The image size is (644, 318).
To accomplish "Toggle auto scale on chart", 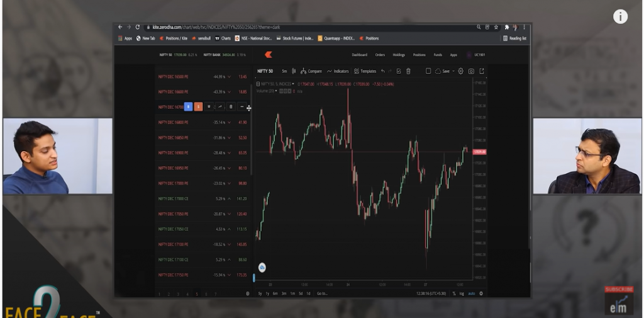I will [x=472, y=293].
